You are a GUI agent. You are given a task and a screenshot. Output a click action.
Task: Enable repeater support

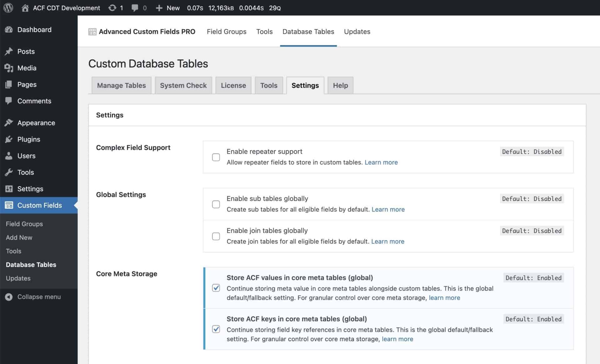[x=216, y=157]
